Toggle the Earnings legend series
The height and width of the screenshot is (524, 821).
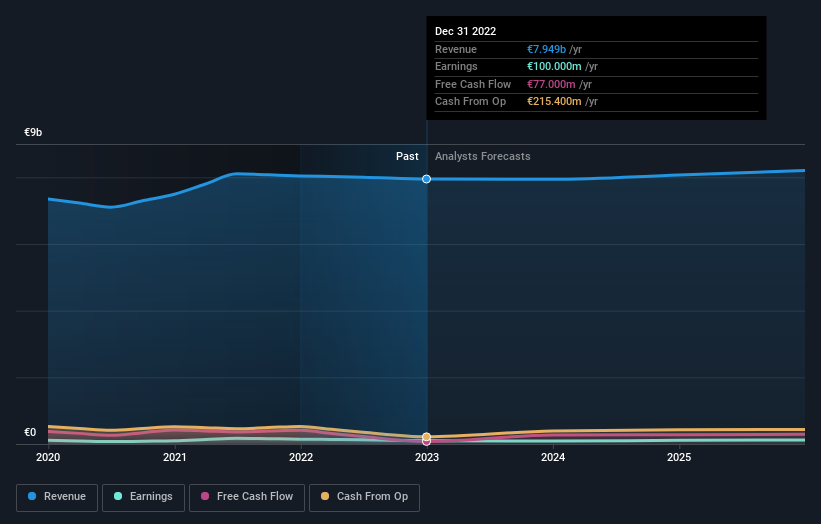tap(143, 497)
